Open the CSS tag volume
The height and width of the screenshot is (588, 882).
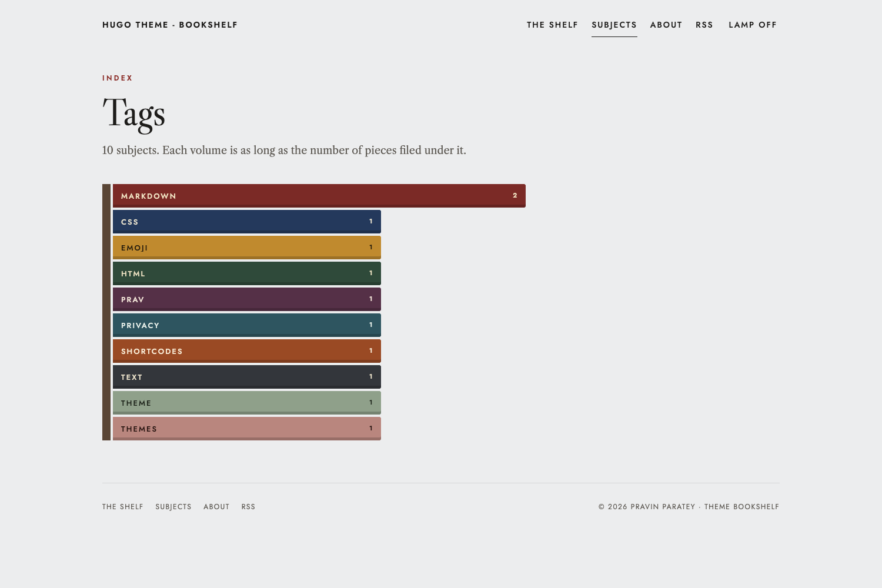247,222
